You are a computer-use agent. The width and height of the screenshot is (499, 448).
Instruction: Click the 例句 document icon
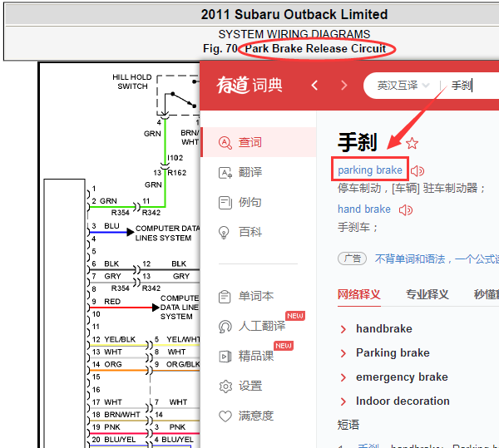coord(225,203)
